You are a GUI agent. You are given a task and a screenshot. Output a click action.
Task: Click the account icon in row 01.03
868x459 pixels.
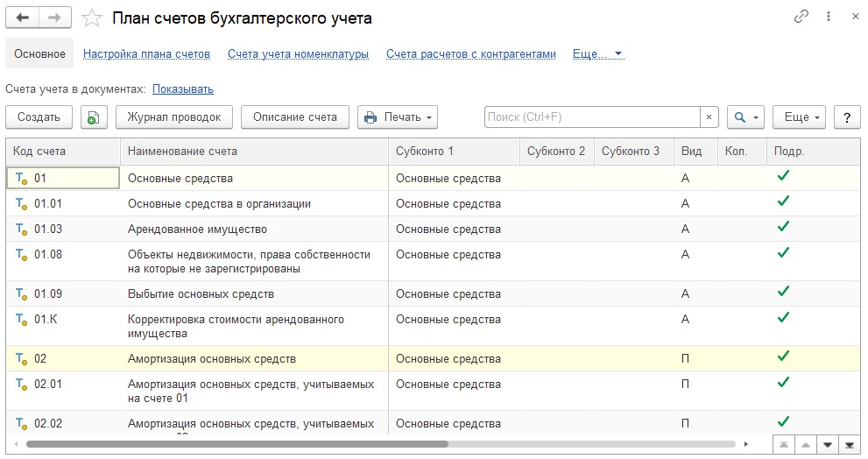(x=22, y=229)
